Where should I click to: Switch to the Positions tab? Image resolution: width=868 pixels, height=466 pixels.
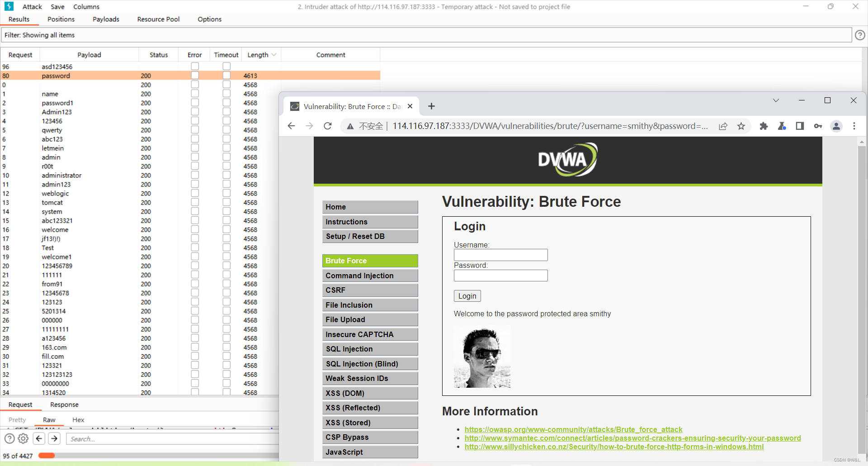[x=61, y=19]
